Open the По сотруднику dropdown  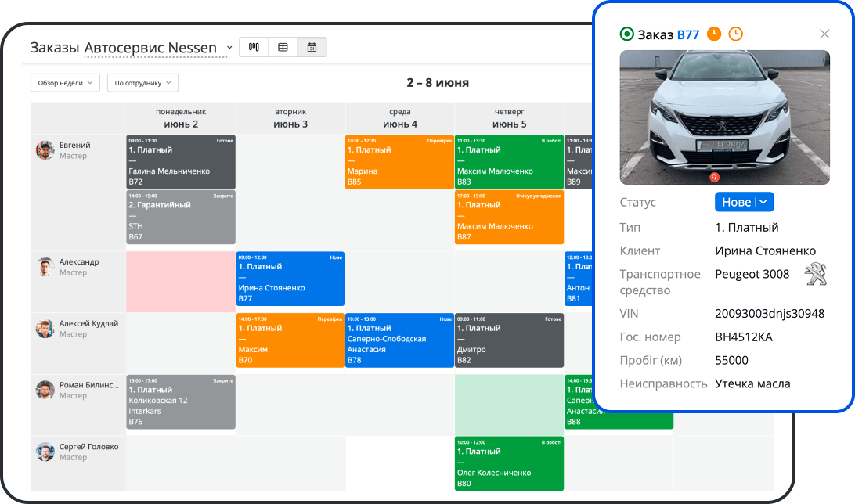point(142,83)
